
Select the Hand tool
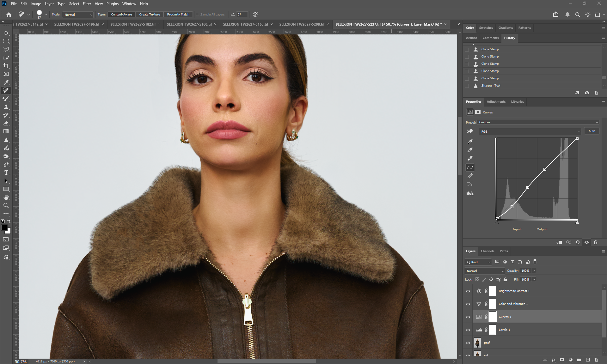(x=6, y=197)
